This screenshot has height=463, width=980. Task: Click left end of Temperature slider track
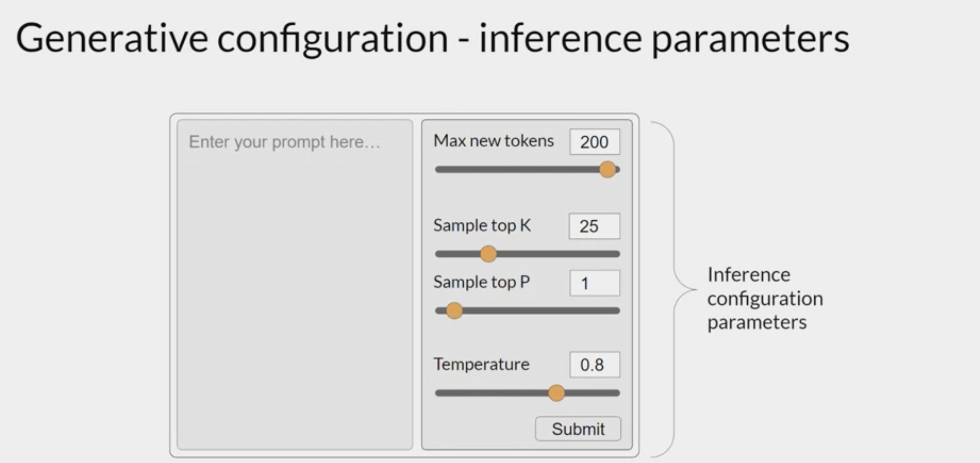click(x=440, y=393)
